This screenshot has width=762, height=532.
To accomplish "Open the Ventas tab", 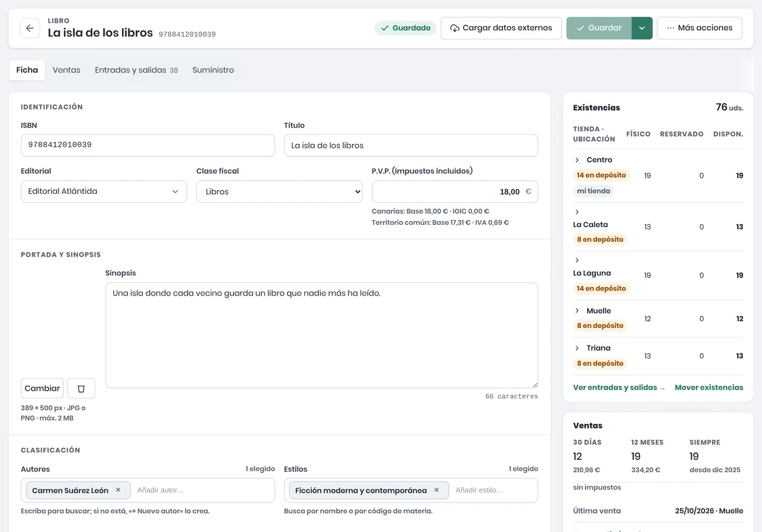I will [67, 70].
